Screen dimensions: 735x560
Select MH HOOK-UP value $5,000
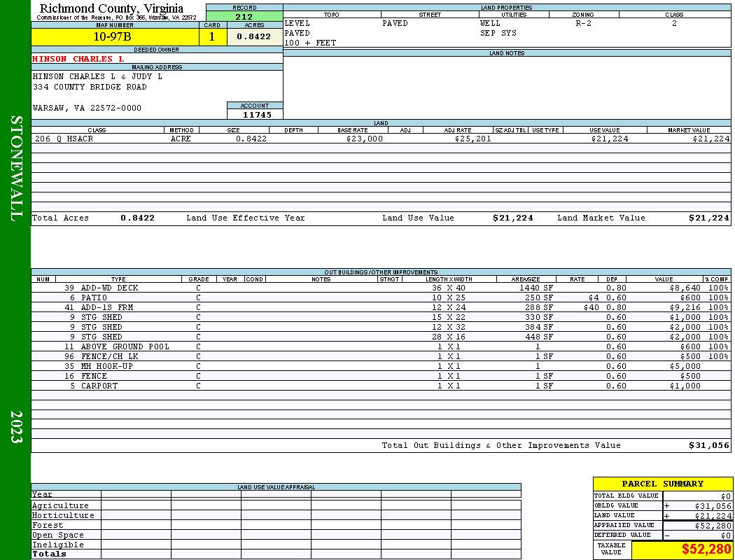685,367
